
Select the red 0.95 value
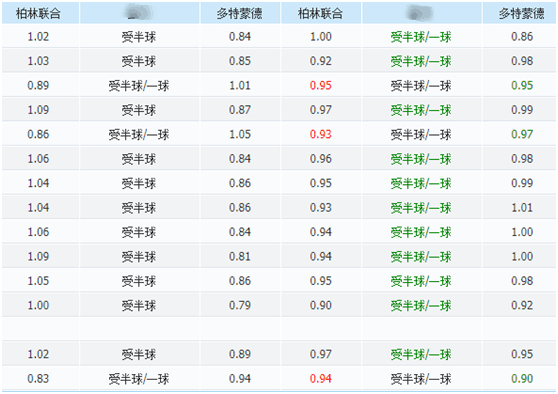321,85
